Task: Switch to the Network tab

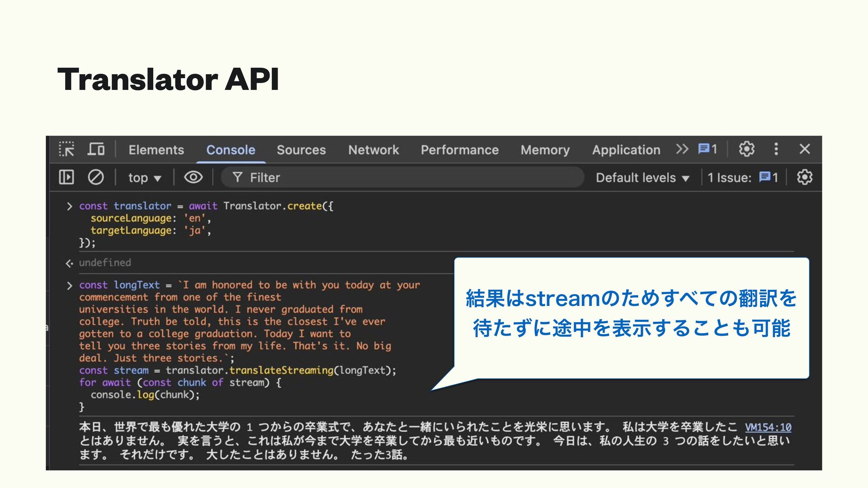Action: pos(373,150)
